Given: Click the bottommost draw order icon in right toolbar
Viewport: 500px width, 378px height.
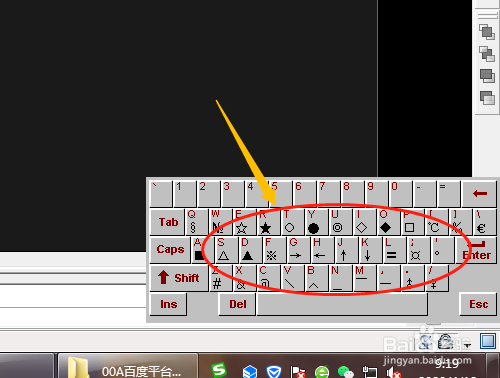Looking at the screenshot, I should pos(487,98).
